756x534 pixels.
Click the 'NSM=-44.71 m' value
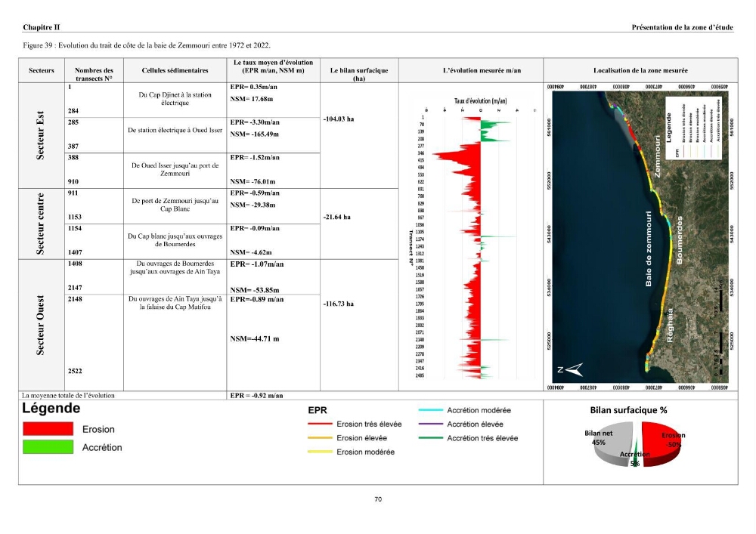(255, 338)
